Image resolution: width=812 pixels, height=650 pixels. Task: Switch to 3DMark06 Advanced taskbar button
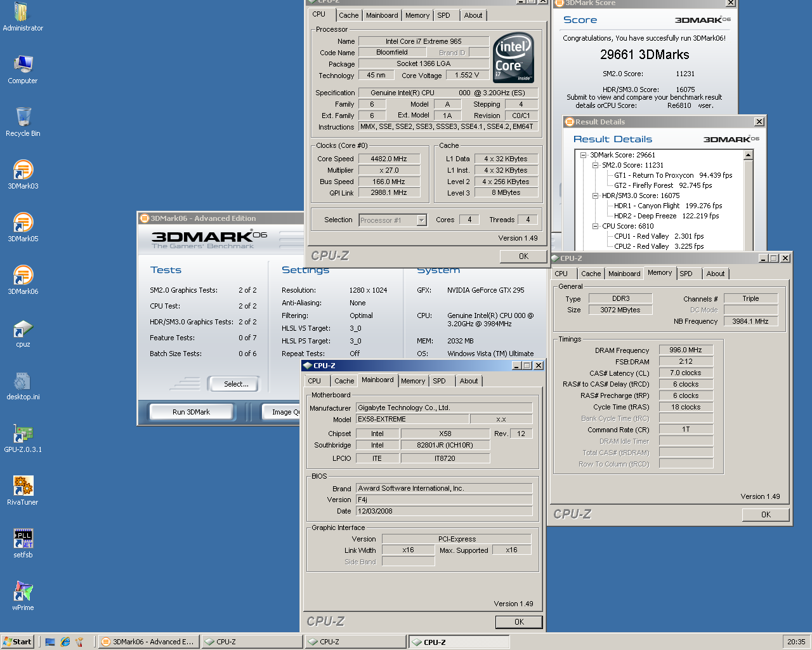[148, 642]
